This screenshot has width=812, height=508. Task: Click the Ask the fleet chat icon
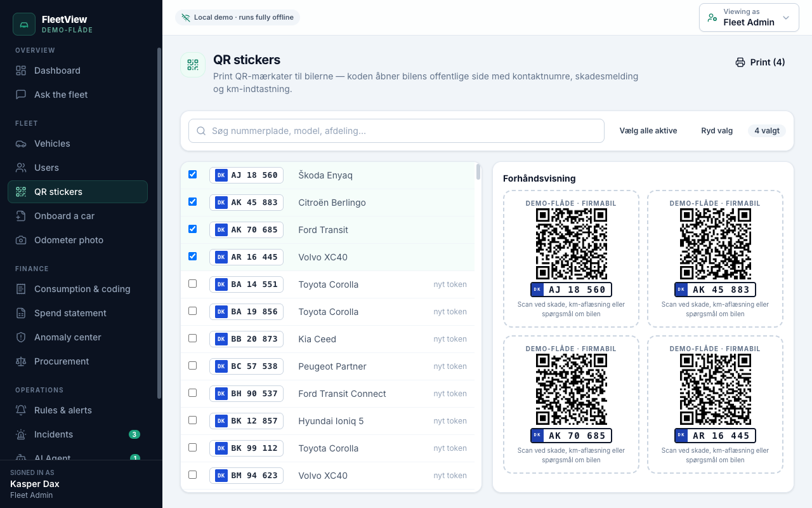21,95
